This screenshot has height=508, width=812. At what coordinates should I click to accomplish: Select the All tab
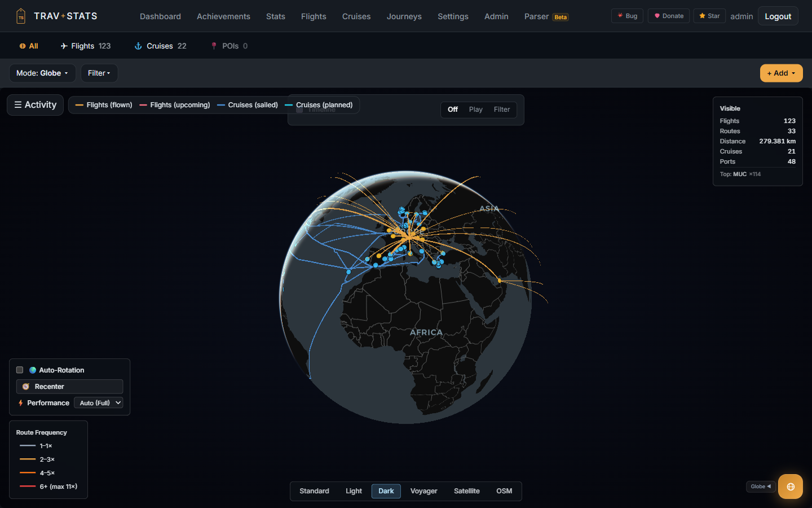click(x=29, y=46)
